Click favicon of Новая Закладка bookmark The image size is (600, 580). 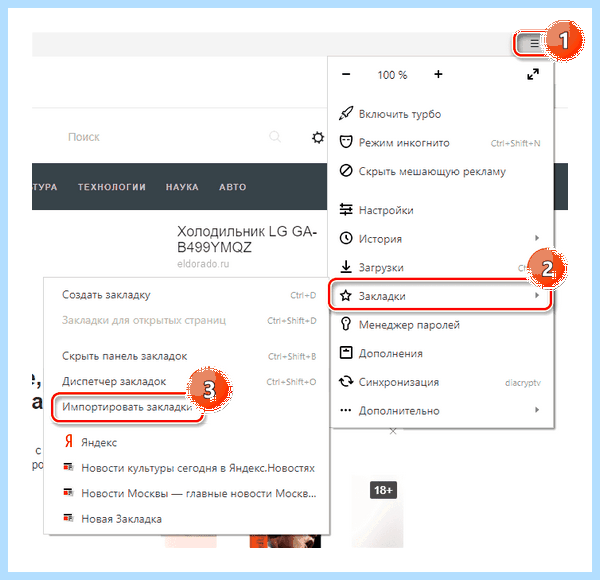[x=68, y=518]
